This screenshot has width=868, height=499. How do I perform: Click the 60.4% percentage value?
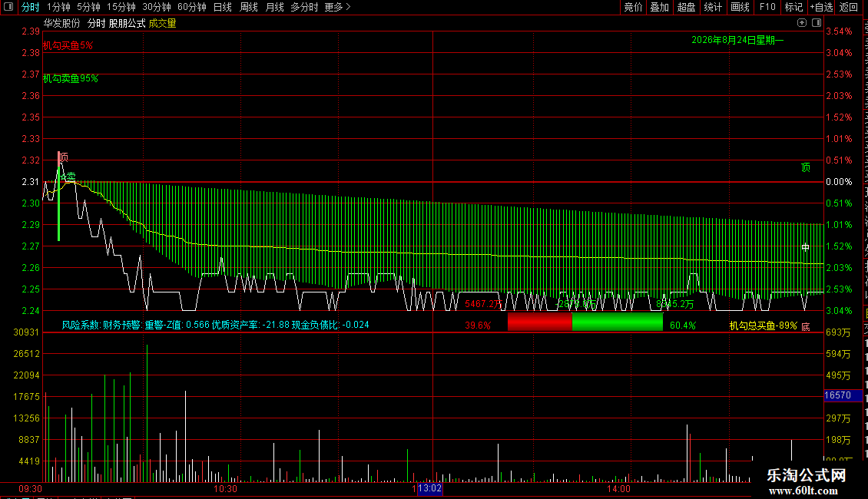pyautogui.click(x=683, y=326)
